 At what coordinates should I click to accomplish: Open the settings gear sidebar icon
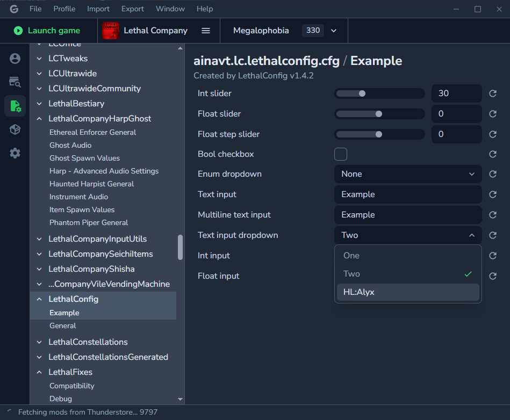[15, 153]
